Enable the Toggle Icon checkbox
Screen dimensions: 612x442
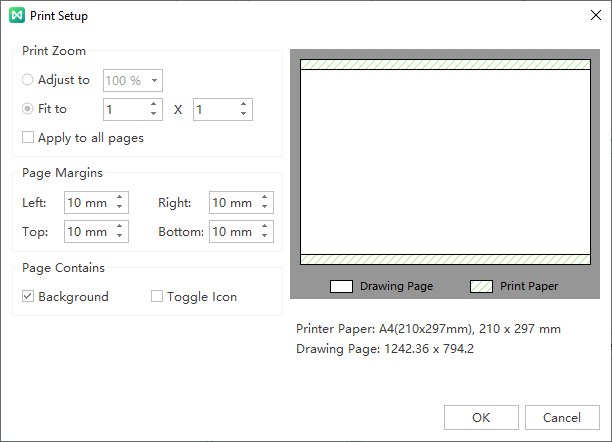tap(157, 296)
